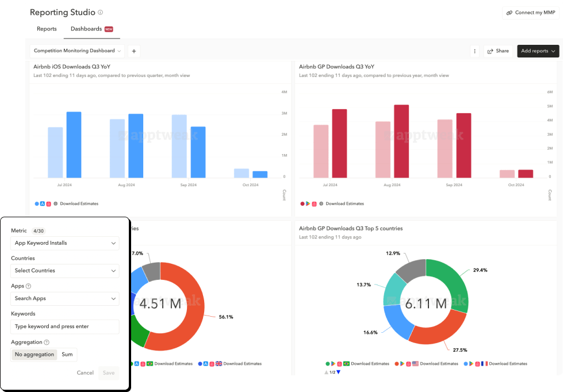This screenshot has height=392, width=563.
Task: Toggle the Download Estimates legend for iOS downloads
Action: pyautogui.click(x=79, y=203)
